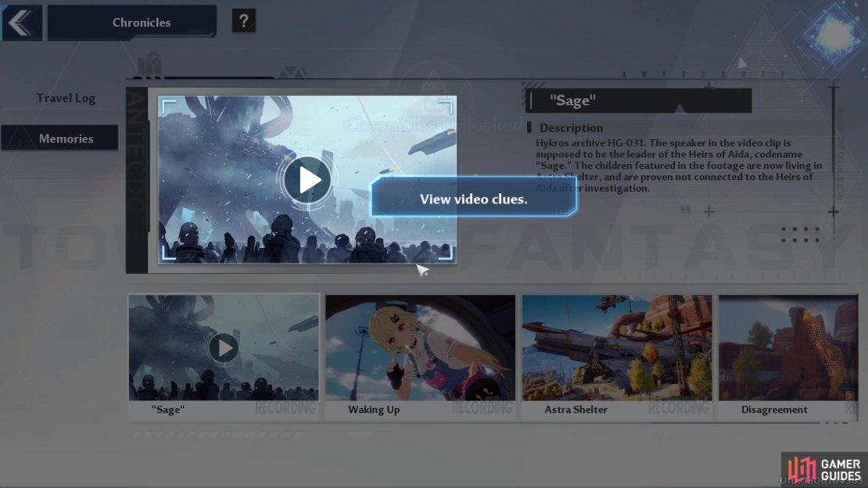The image size is (868, 488).
Task: Click the Description heading
Action: tap(572, 128)
